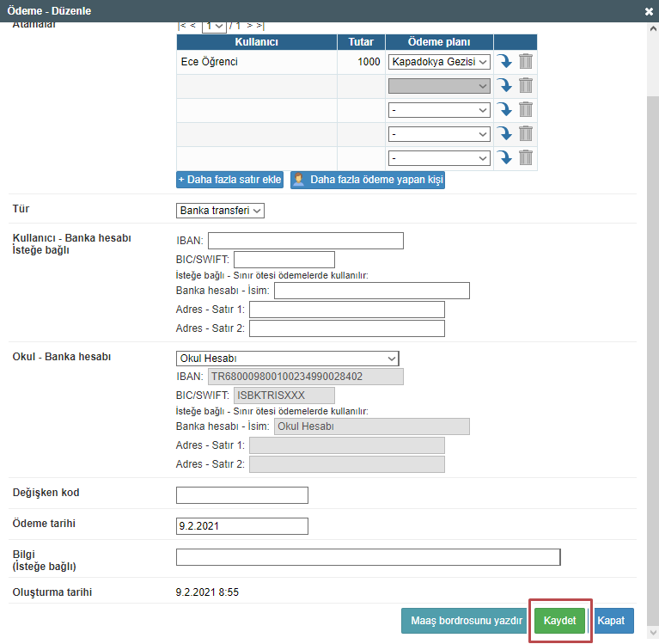
Task: Click the green Kaydet button
Action: click(560, 621)
